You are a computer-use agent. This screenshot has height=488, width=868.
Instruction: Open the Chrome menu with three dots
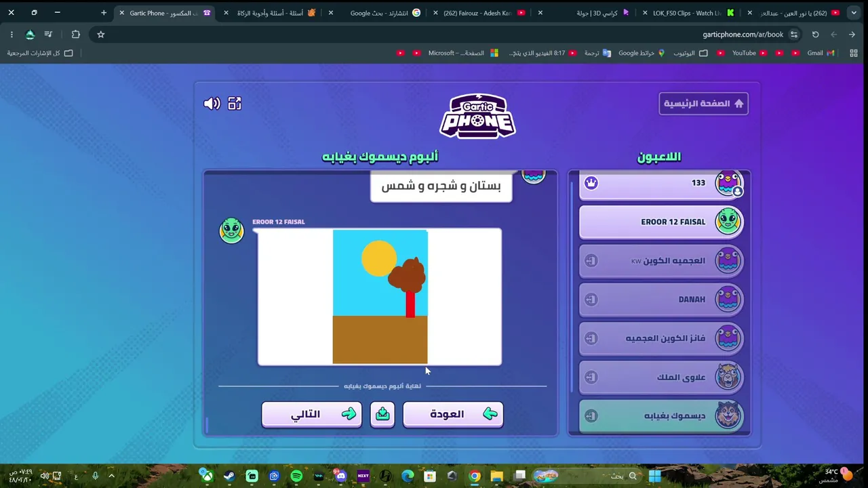click(x=12, y=35)
